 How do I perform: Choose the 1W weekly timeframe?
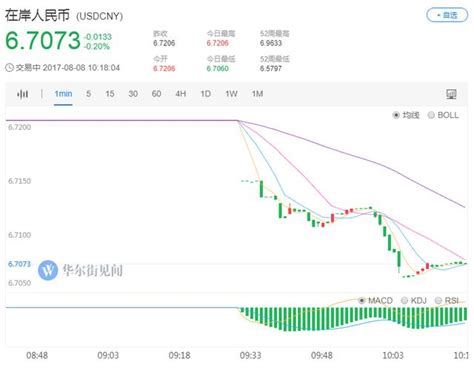[231, 94]
